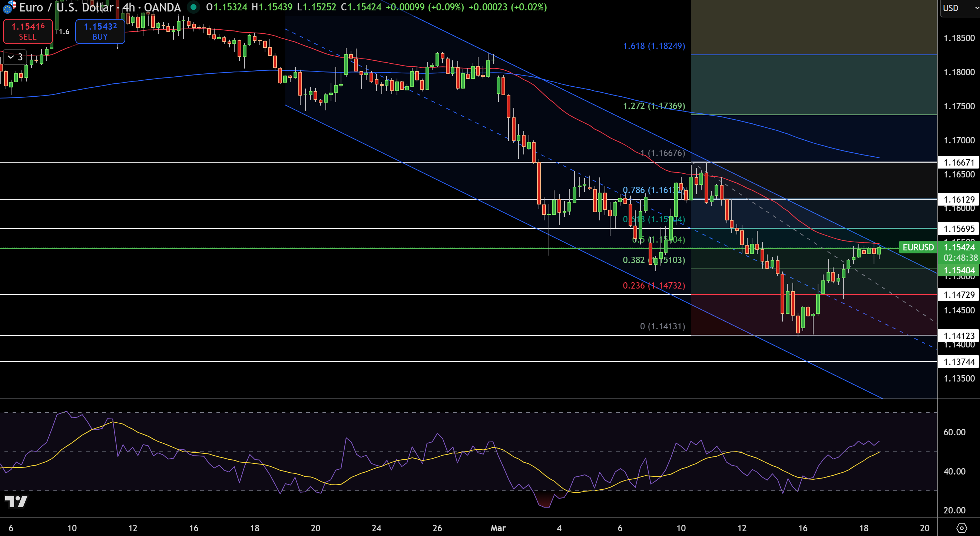Viewport: 980px width, 536px height.
Task: Select the 1.16671 horizontal line price label
Action: click(959, 162)
